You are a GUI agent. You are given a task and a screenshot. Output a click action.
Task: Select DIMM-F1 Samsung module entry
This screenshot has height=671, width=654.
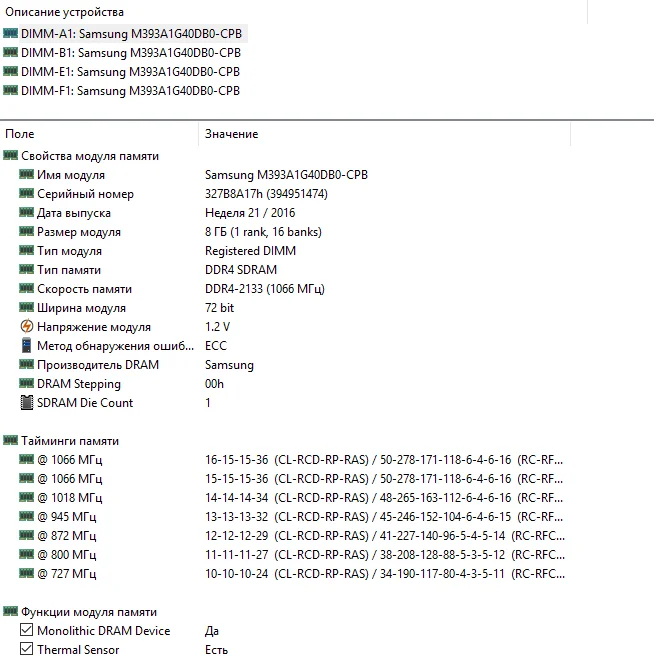click(131, 91)
